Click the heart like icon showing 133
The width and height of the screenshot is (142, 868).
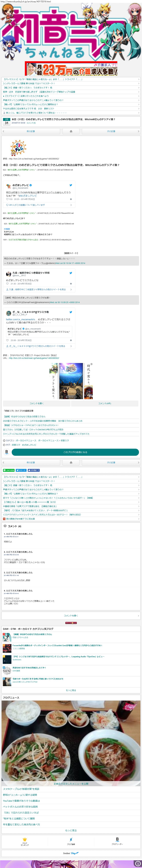pyautogui.click(x=7, y=199)
